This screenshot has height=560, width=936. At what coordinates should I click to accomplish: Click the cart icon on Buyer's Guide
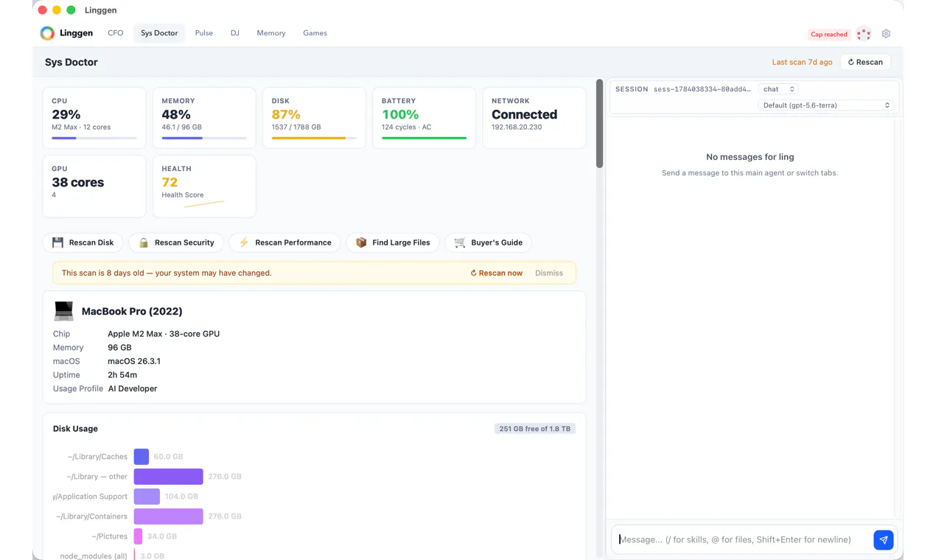click(460, 242)
